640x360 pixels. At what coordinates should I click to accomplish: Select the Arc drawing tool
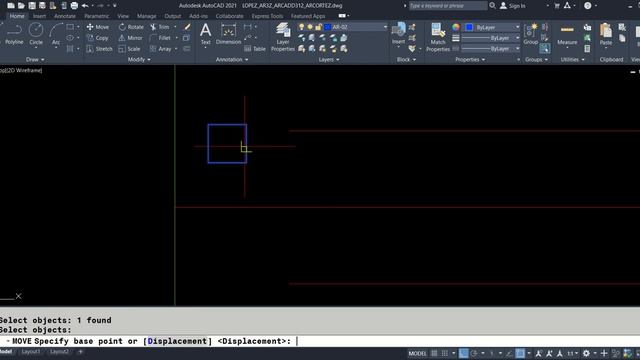pyautogui.click(x=56, y=33)
